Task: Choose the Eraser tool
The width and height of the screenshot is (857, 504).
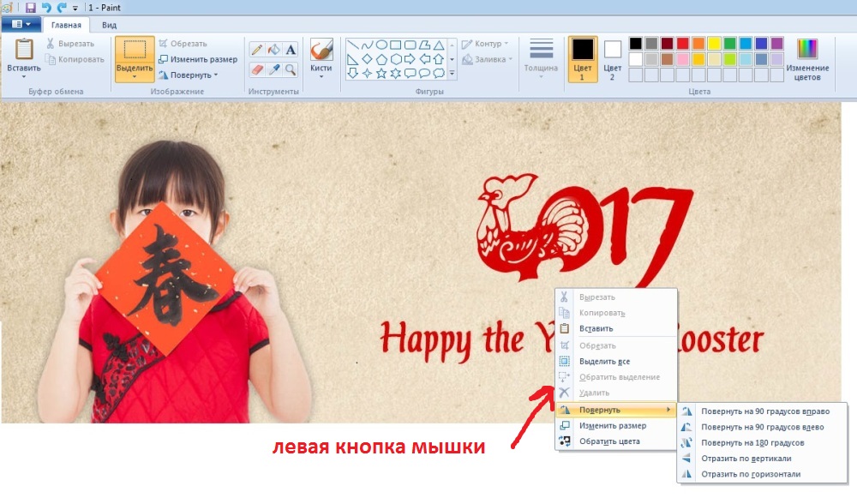Action: point(257,69)
